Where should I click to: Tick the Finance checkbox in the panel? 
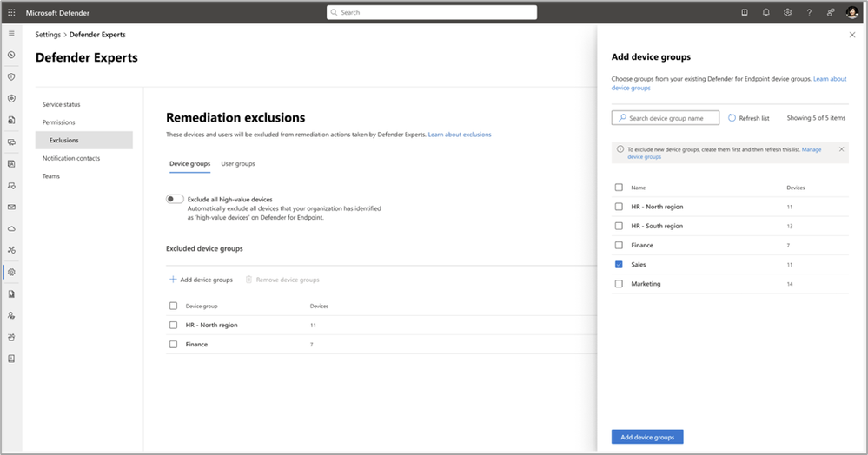(619, 245)
